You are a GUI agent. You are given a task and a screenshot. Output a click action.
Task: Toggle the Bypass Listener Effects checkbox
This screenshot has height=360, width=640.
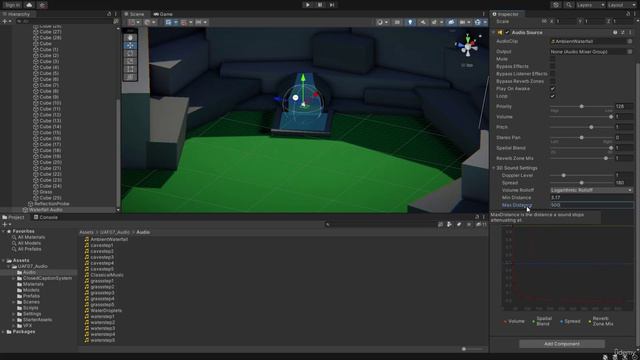pyautogui.click(x=552, y=74)
